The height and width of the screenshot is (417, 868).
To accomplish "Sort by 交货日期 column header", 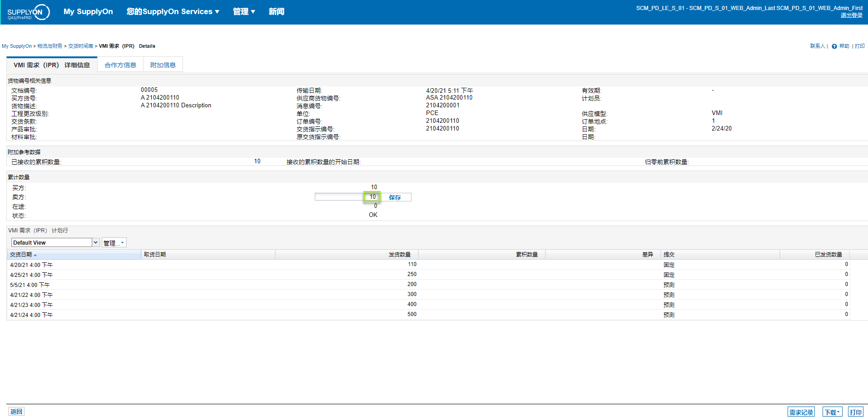I will (74, 255).
